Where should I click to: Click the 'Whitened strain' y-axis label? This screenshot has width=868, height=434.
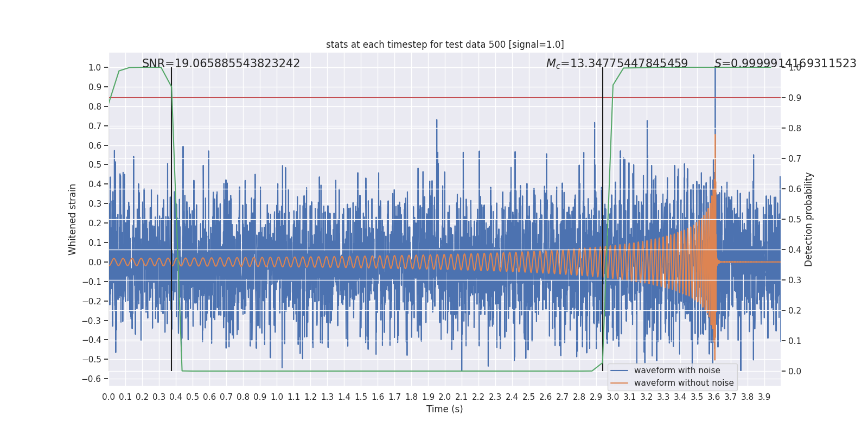point(73,219)
